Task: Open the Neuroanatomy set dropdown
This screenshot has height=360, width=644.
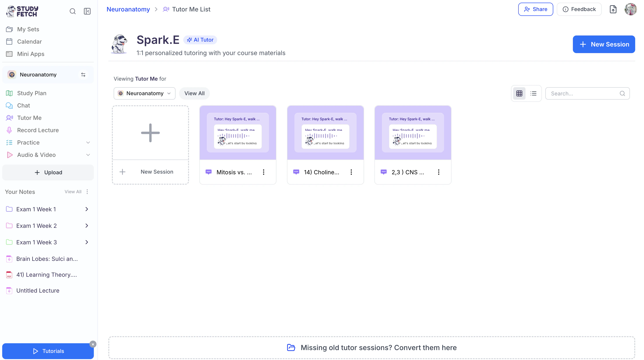Action: click(144, 93)
